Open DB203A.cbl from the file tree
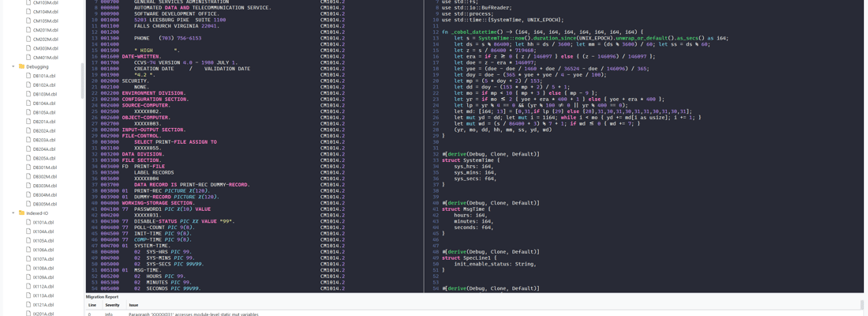The image size is (868, 316). click(44, 140)
